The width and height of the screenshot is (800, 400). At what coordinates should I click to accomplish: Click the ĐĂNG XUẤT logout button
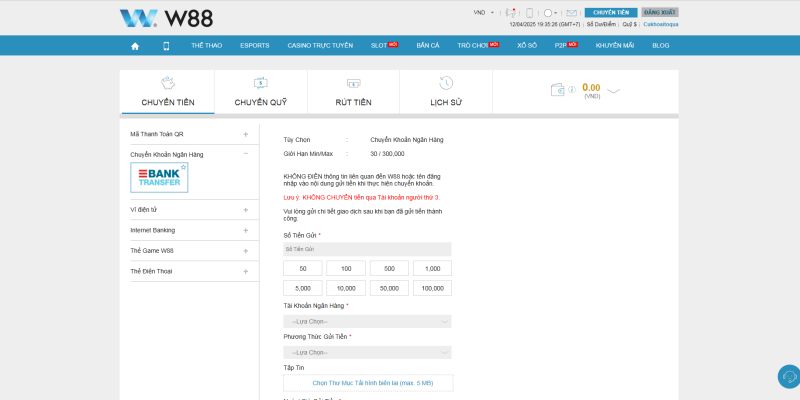[660, 13]
